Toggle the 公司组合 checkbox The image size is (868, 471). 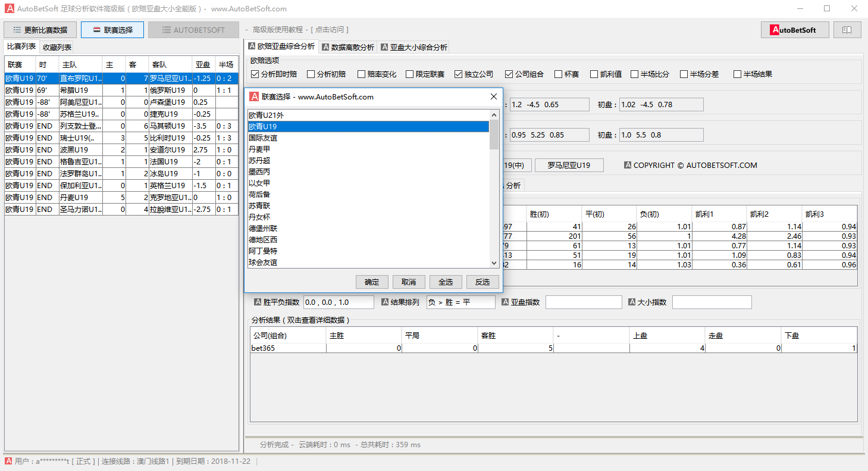tap(524, 74)
